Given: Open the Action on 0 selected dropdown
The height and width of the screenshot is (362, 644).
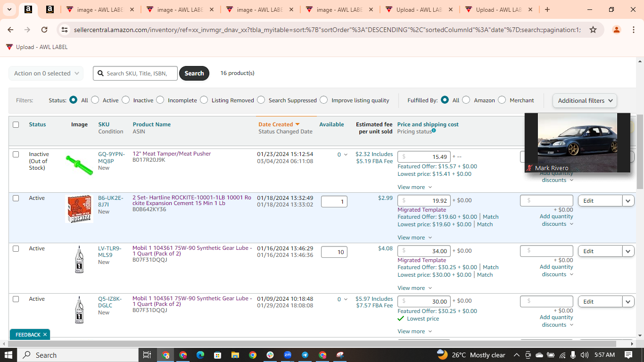Looking at the screenshot, I should [x=46, y=73].
